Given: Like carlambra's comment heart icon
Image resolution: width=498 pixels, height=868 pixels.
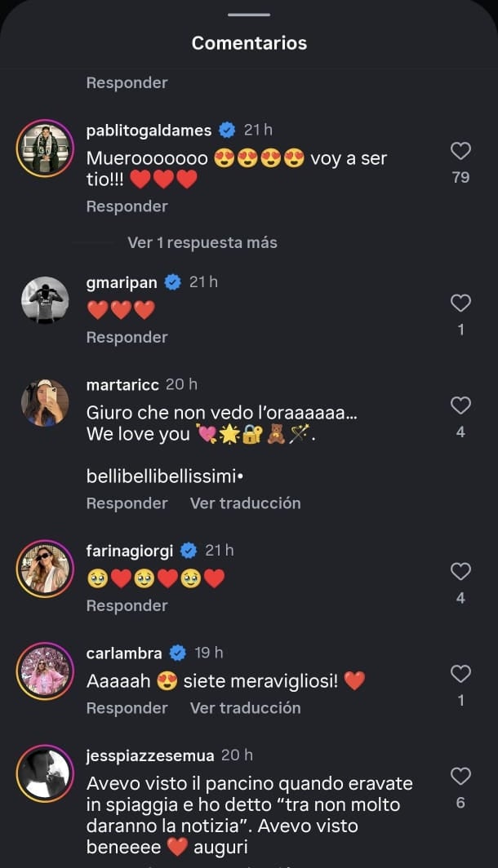Looking at the screenshot, I should [460, 674].
